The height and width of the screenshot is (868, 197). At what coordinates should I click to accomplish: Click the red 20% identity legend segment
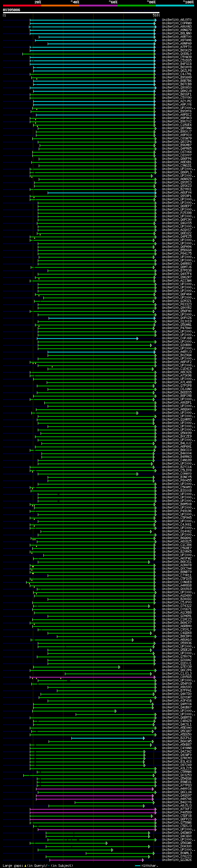click(x=22, y=6)
